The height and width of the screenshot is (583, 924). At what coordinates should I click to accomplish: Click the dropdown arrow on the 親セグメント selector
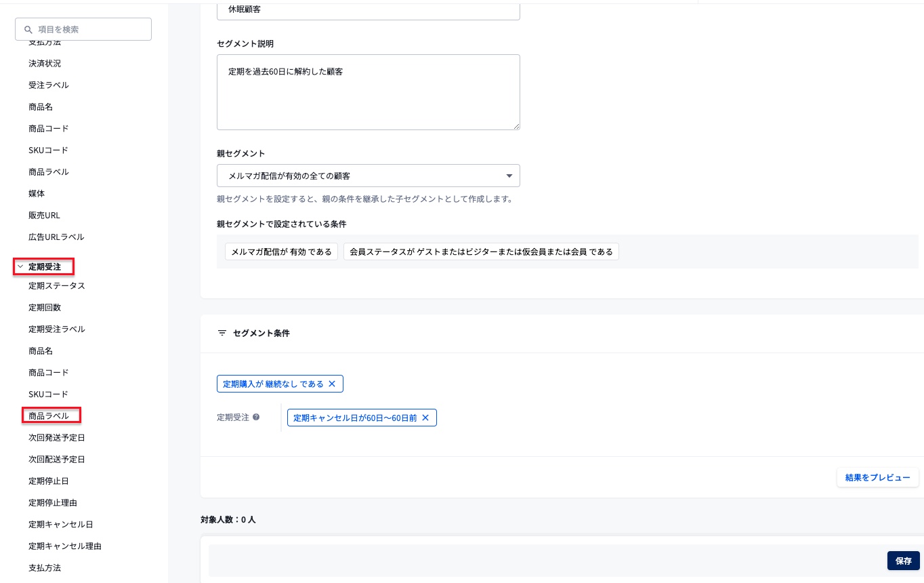click(509, 176)
